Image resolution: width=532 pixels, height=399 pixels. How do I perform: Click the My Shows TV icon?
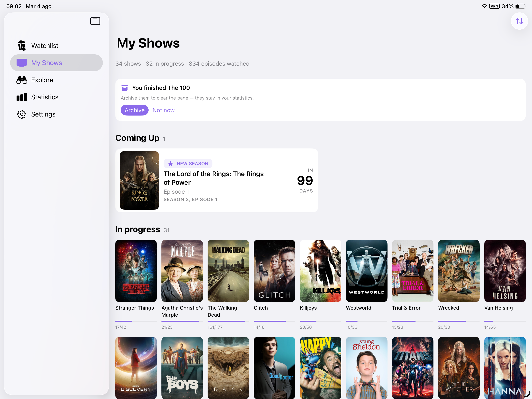(22, 63)
